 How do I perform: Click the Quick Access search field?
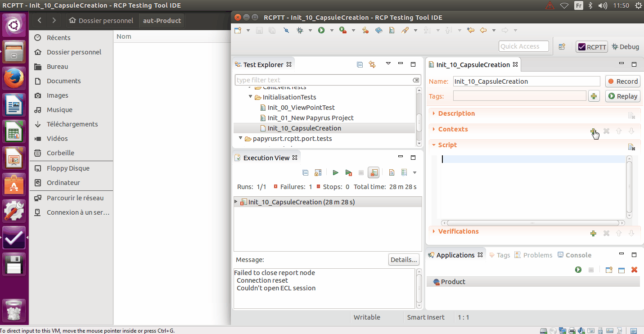pyautogui.click(x=524, y=46)
